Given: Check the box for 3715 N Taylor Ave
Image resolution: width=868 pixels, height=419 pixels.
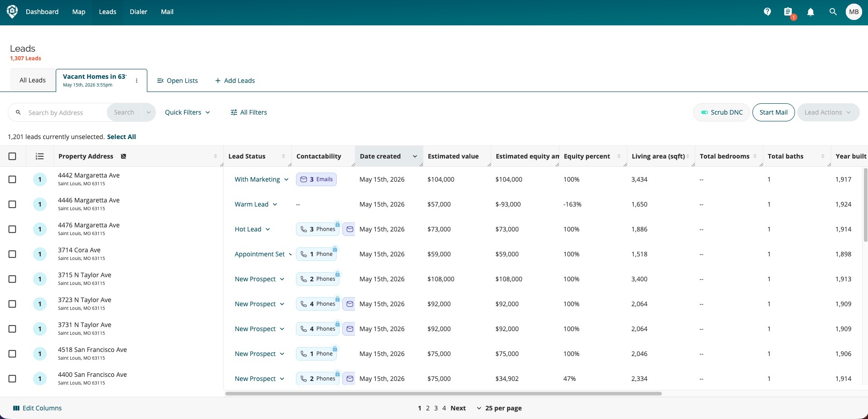Looking at the screenshot, I should click(x=12, y=279).
